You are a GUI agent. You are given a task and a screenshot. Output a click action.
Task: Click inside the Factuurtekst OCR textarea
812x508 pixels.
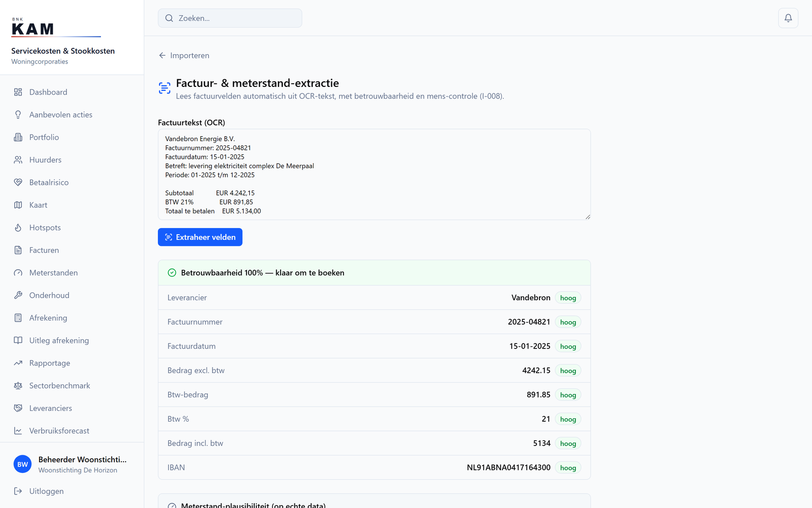pyautogui.click(x=374, y=174)
